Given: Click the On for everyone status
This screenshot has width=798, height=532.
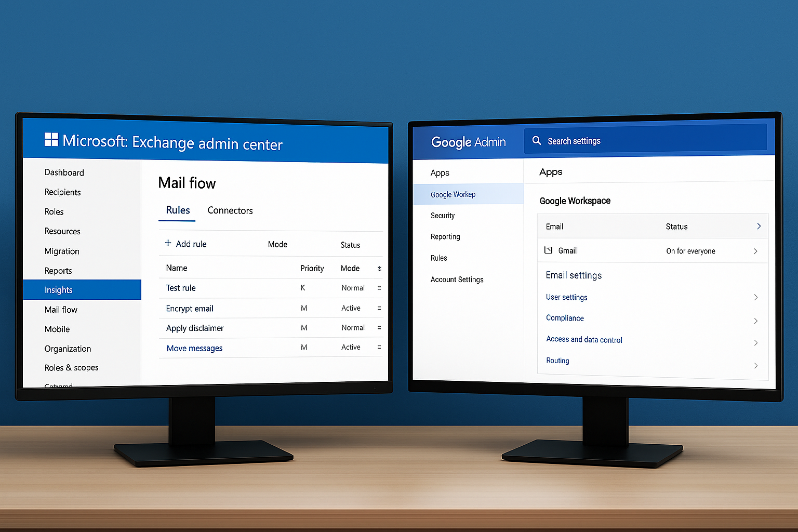Looking at the screenshot, I should click(690, 251).
